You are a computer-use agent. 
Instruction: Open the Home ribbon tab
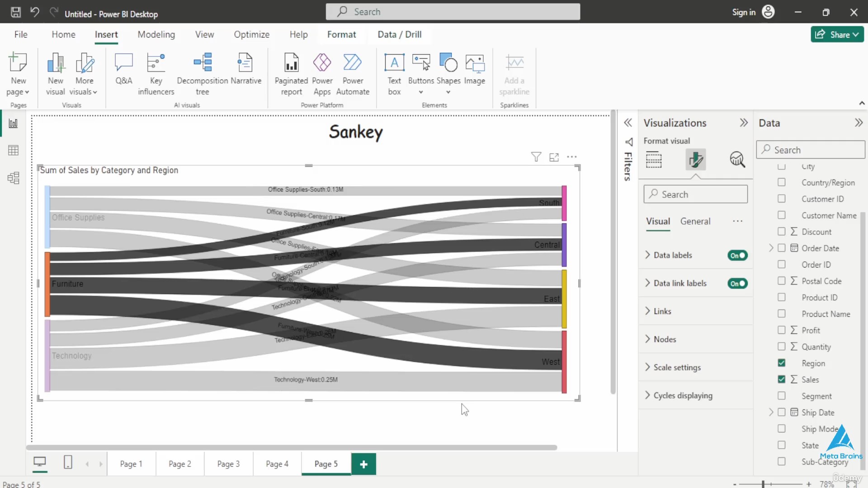[x=63, y=34]
